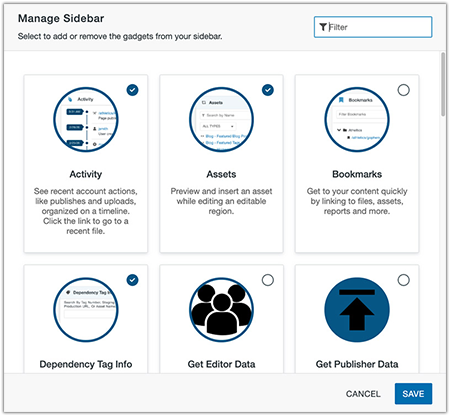Select the Bookmarks card title
Screen dimensions: 450x415
click(357, 174)
